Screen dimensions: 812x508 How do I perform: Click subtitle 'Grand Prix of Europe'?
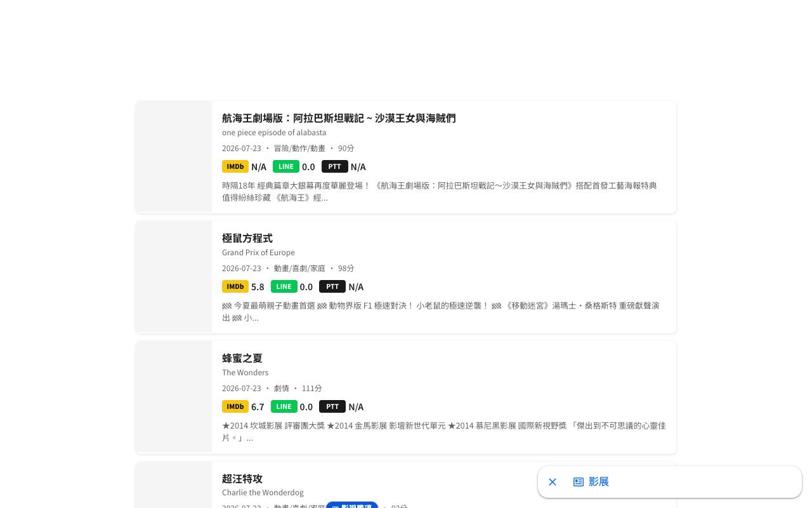258,253
